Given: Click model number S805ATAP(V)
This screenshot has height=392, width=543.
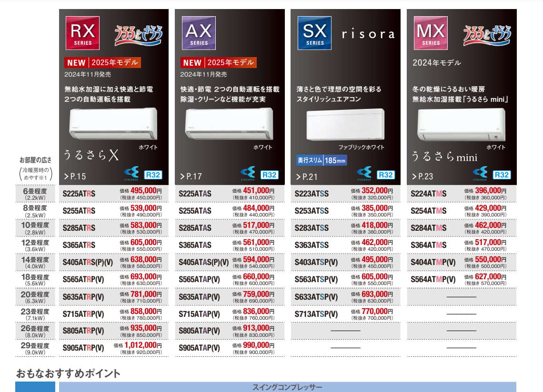Looking at the screenshot, I should [x=199, y=331].
